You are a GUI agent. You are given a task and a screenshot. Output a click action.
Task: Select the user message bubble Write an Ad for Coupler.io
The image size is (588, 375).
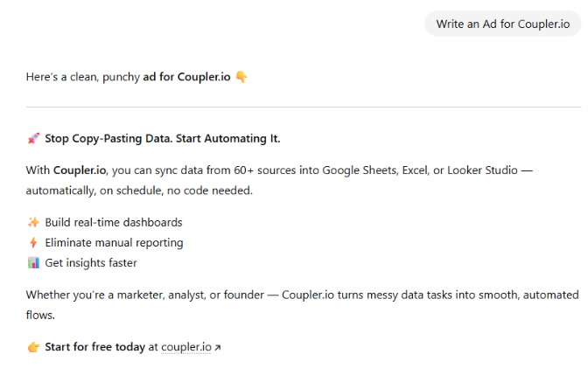tap(502, 24)
